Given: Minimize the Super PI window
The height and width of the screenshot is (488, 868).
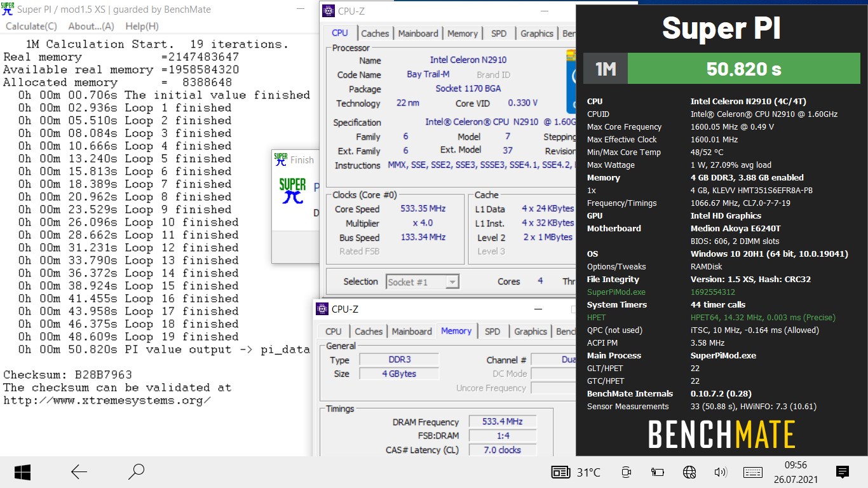Looking at the screenshot, I should (299, 10).
